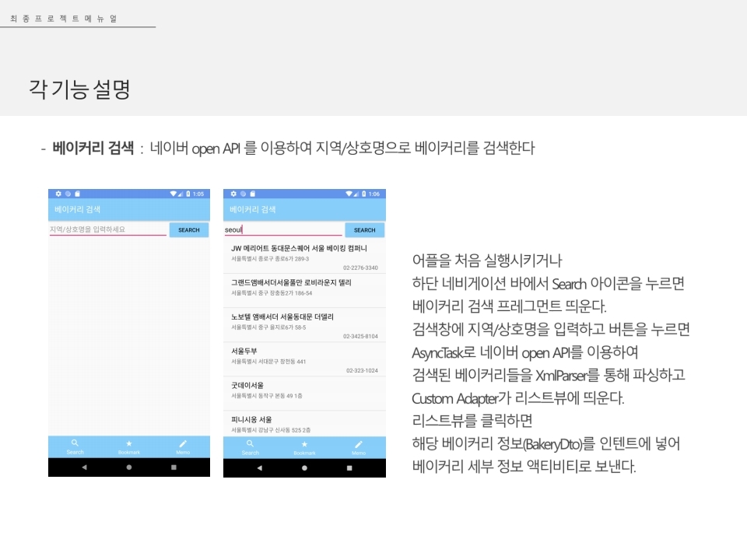Tap Android back triangle in right phone
The width and height of the screenshot is (747, 560).
(x=260, y=468)
